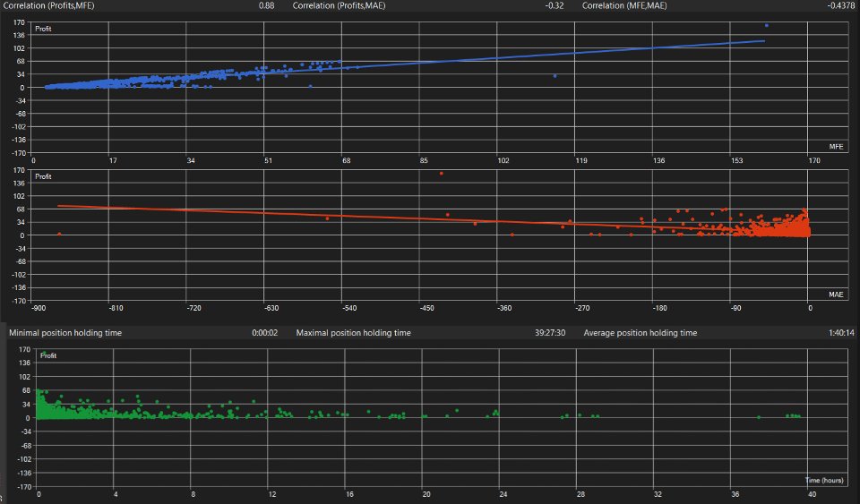This screenshot has height=504, width=860.
Task: Click the "Average position holding time" label
Action: tap(640, 332)
